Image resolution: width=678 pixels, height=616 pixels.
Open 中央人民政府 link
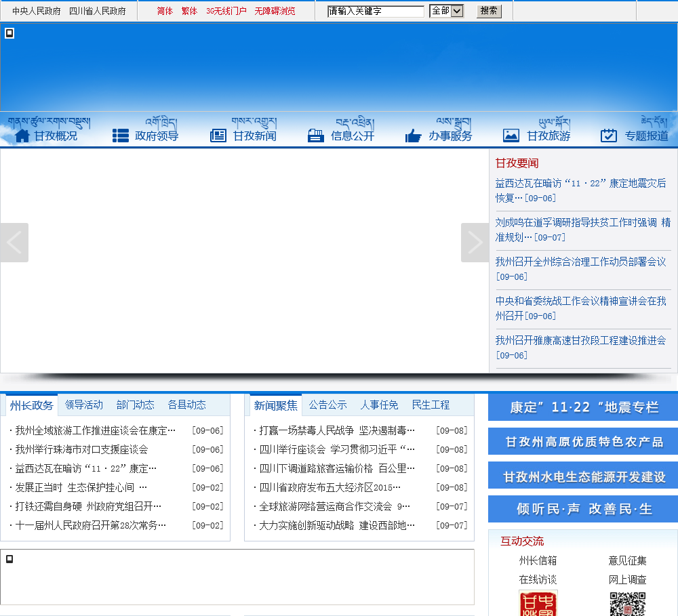[37, 12]
